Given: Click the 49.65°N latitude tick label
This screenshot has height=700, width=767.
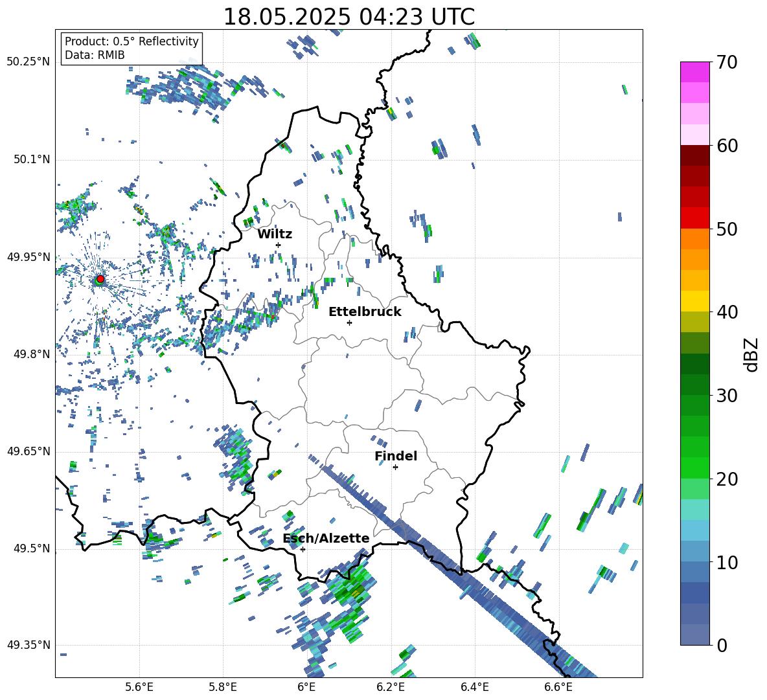Looking at the screenshot, I should (29, 451).
